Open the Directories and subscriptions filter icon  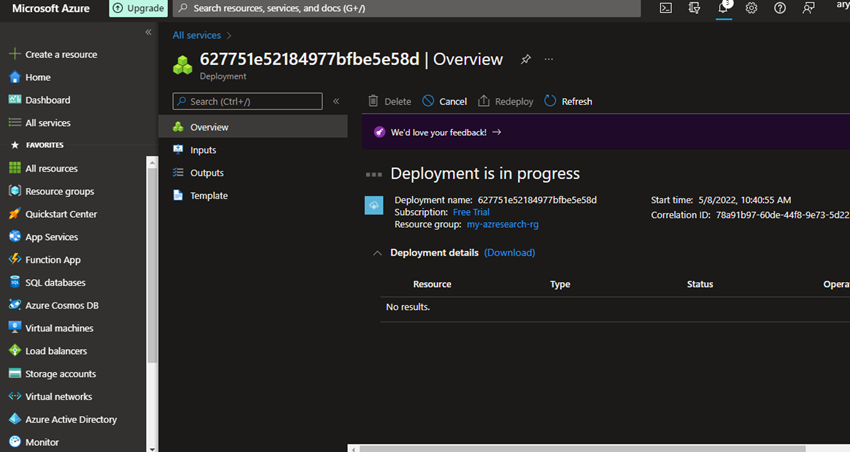tap(694, 8)
